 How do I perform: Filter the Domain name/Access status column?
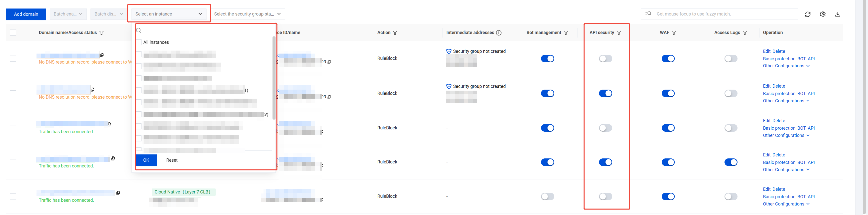pyautogui.click(x=101, y=33)
